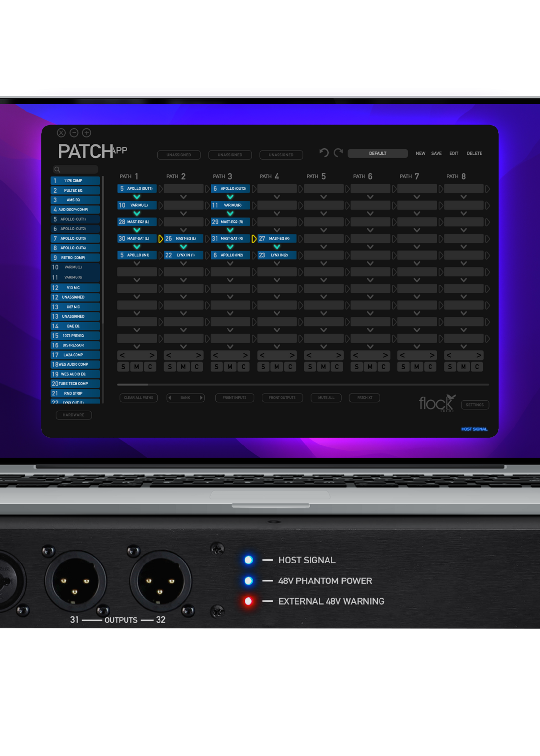Viewport: 540px width, 756px height.
Task: Mute Path 4 with M button
Action: point(277,367)
